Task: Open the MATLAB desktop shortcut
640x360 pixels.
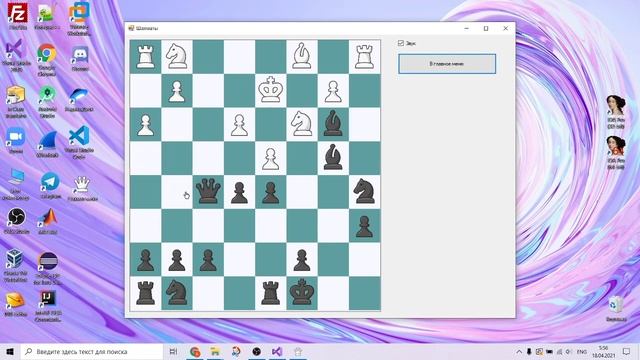Action: tap(48, 221)
